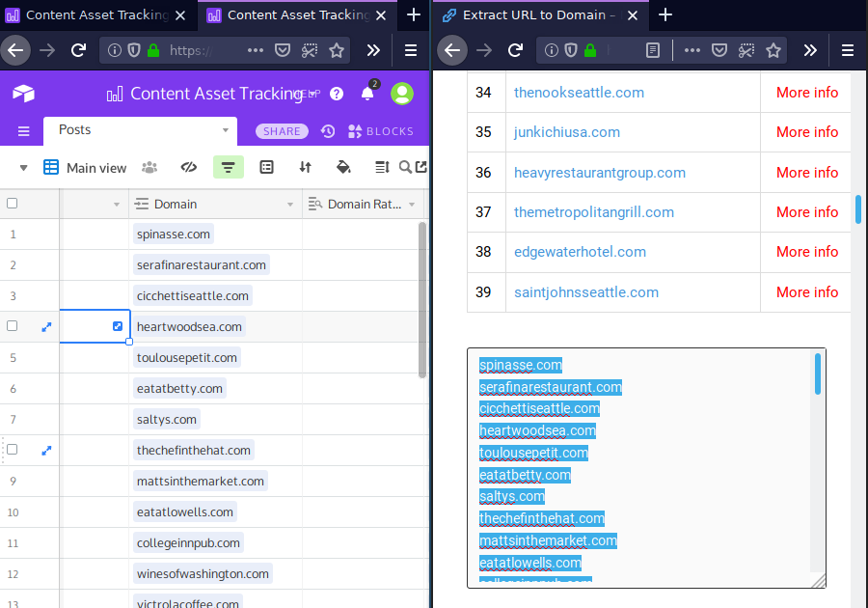868x608 pixels.
Task: Show more toolbar items in right browser
Action: click(x=810, y=50)
